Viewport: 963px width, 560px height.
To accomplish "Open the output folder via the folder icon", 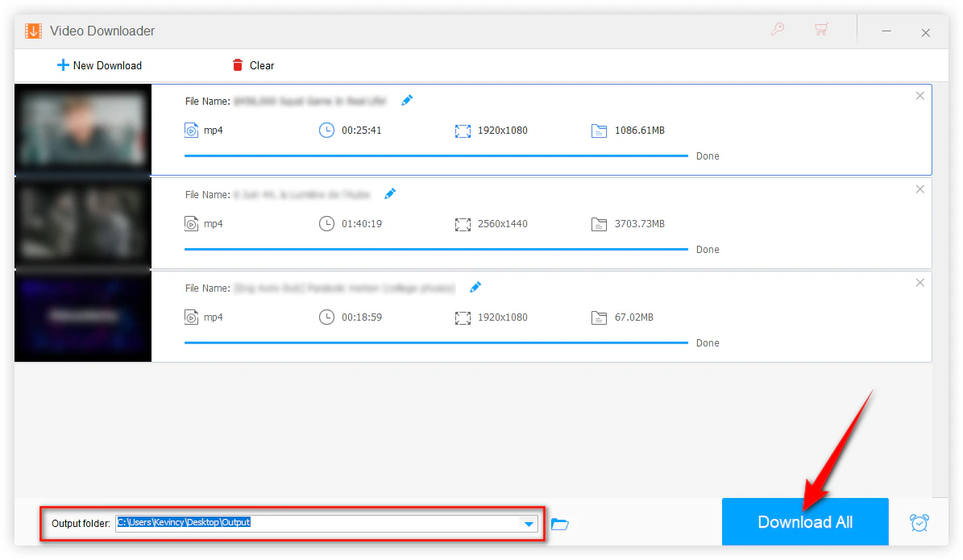I will pos(560,524).
